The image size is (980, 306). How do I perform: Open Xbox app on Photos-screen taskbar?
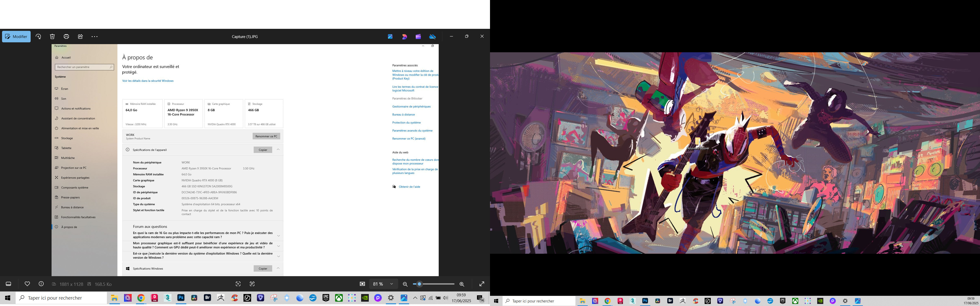[x=339, y=298]
